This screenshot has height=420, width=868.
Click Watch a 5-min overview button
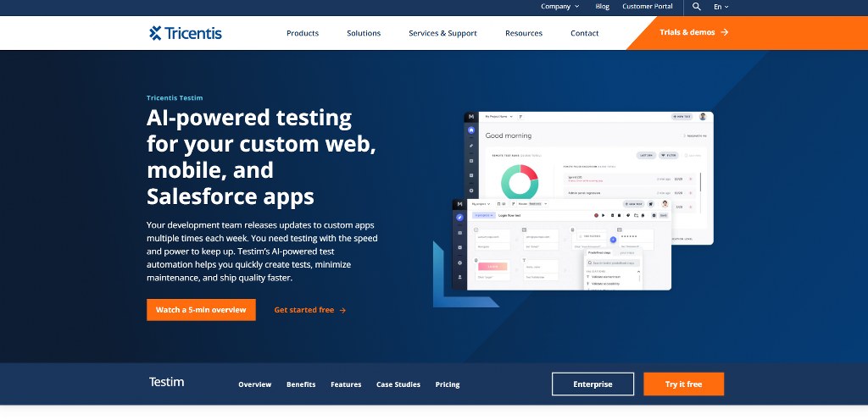201,310
